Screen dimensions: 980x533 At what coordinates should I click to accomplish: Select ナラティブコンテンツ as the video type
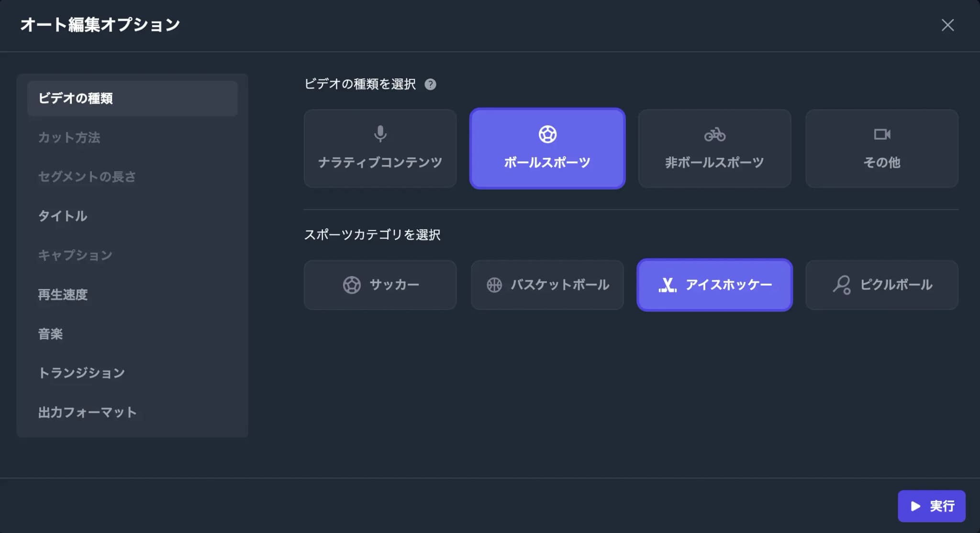379,148
